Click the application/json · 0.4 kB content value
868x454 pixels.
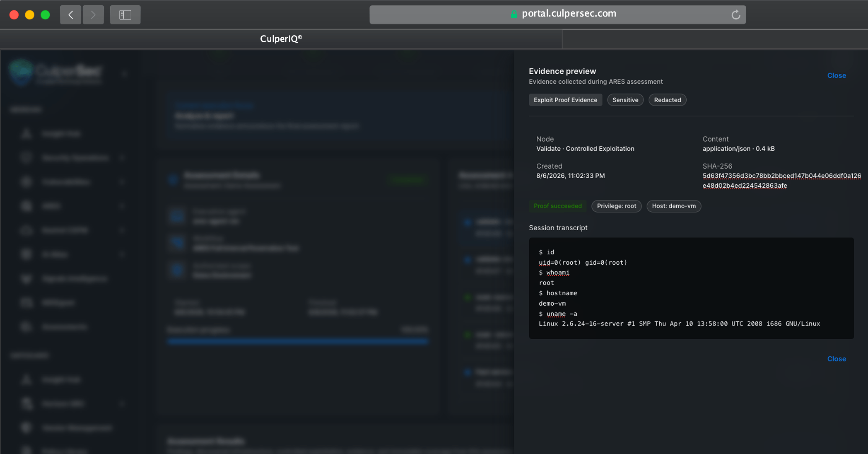(x=738, y=149)
